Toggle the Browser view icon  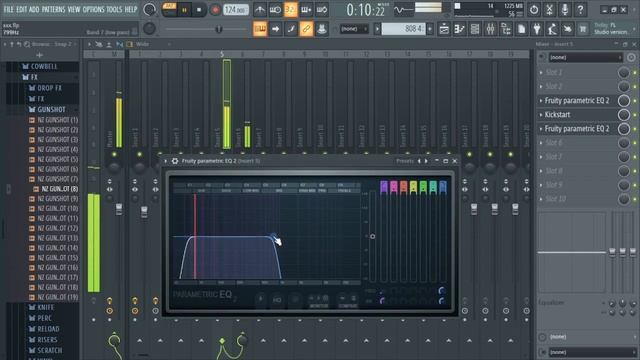click(506, 29)
